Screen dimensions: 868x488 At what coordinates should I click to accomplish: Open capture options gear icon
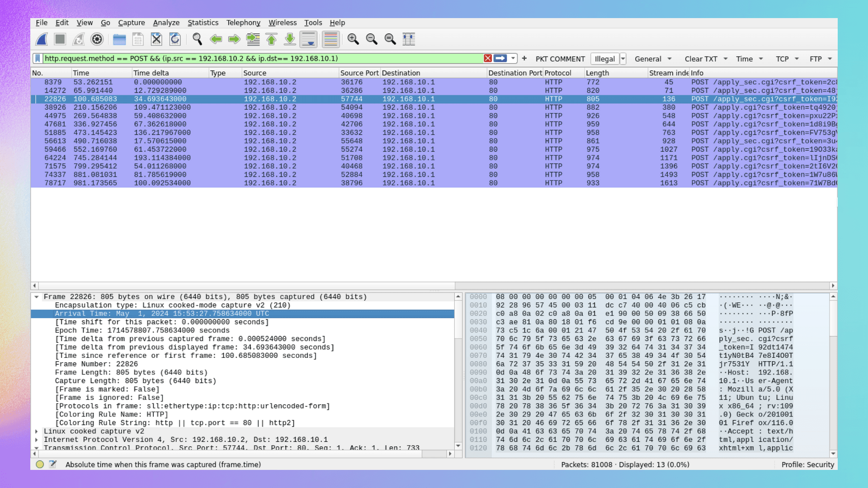97,39
